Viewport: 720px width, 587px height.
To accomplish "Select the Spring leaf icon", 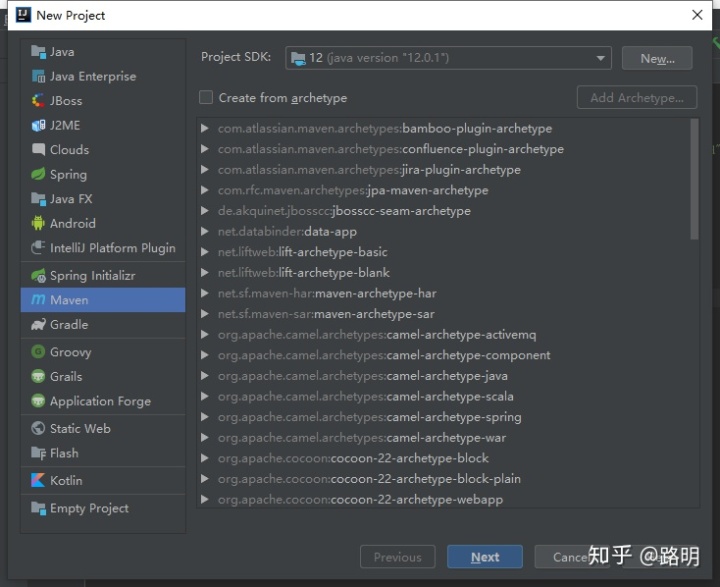I will tap(38, 174).
